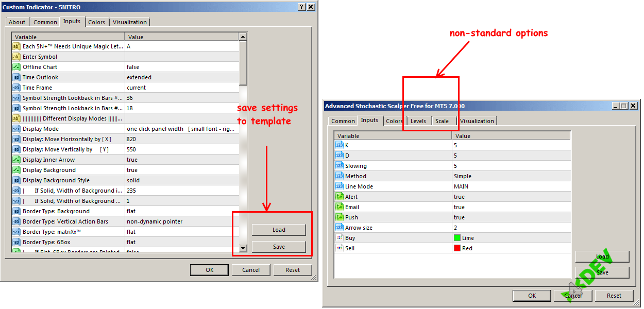Click the icon next to the D variable
The image size is (644, 309).
339,156
